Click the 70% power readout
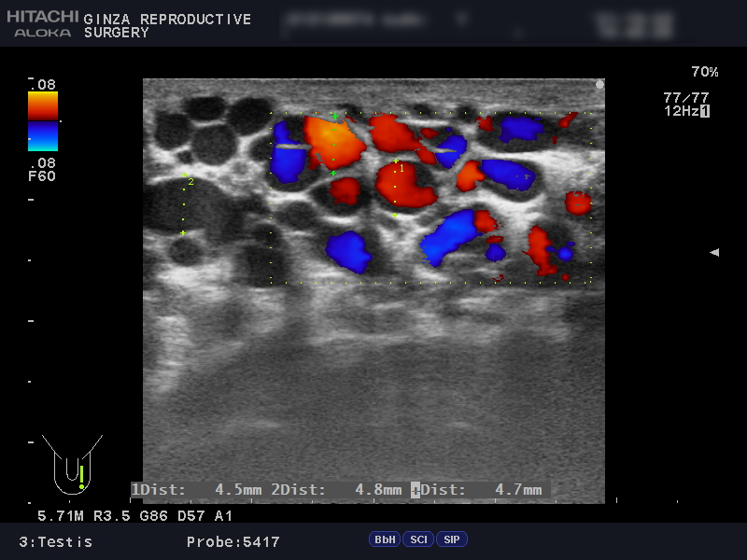This screenshot has width=747, height=560. click(704, 72)
